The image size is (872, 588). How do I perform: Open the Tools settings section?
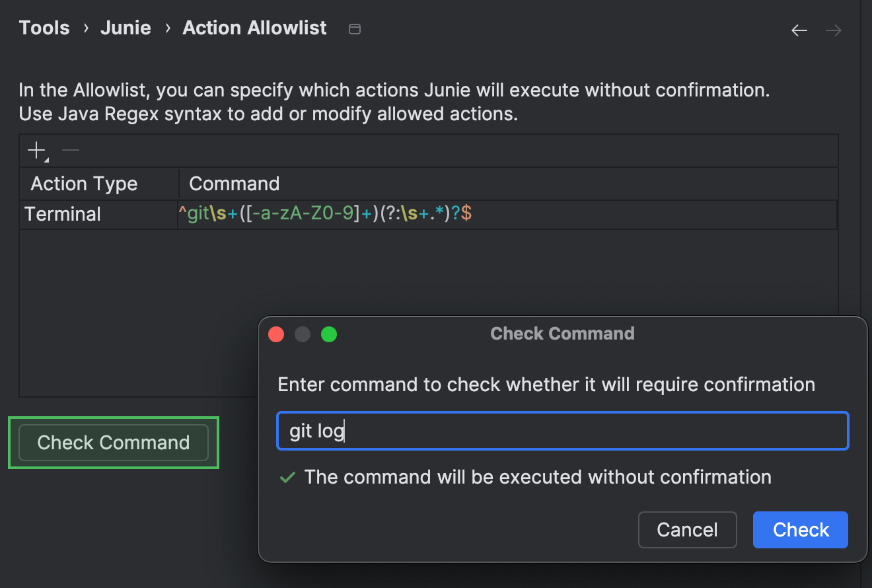coord(44,28)
